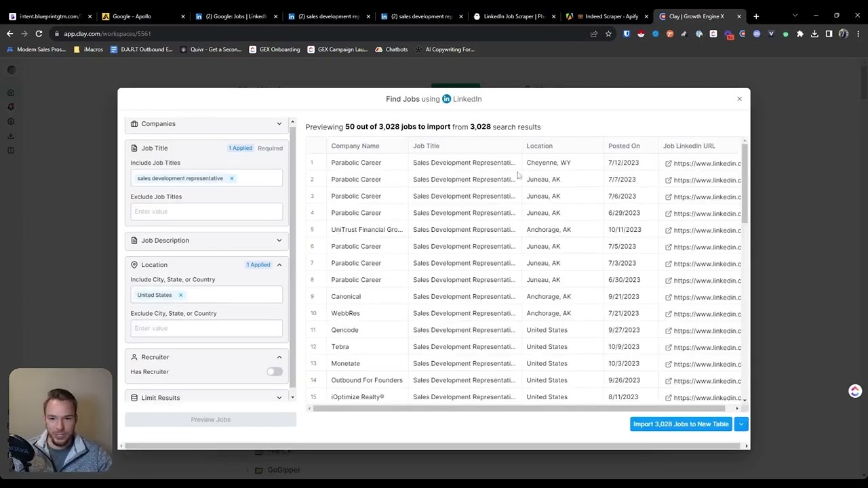The width and height of the screenshot is (868, 488).
Task: Select the Outbound For Founders cell
Action: (367, 380)
